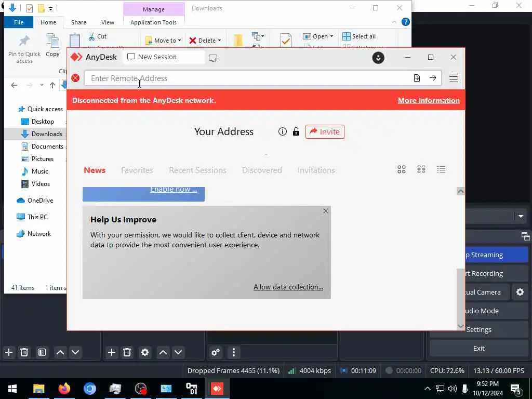The width and height of the screenshot is (532, 399).
Task: Click the Invite button
Action: pyautogui.click(x=325, y=131)
